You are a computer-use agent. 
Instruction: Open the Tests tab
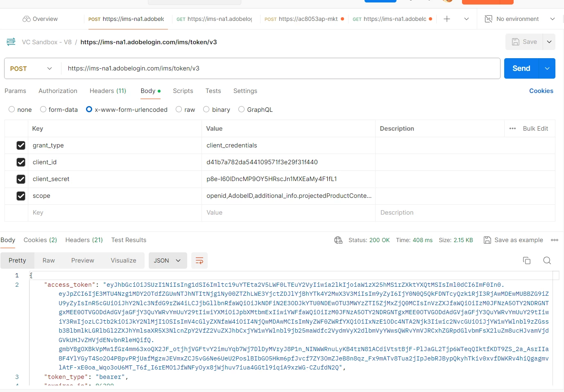pos(213,91)
